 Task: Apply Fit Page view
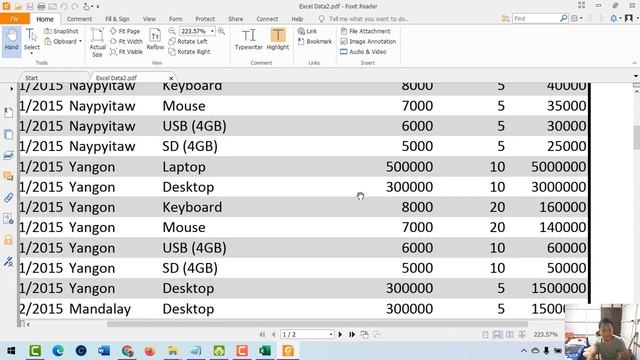[125, 31]
